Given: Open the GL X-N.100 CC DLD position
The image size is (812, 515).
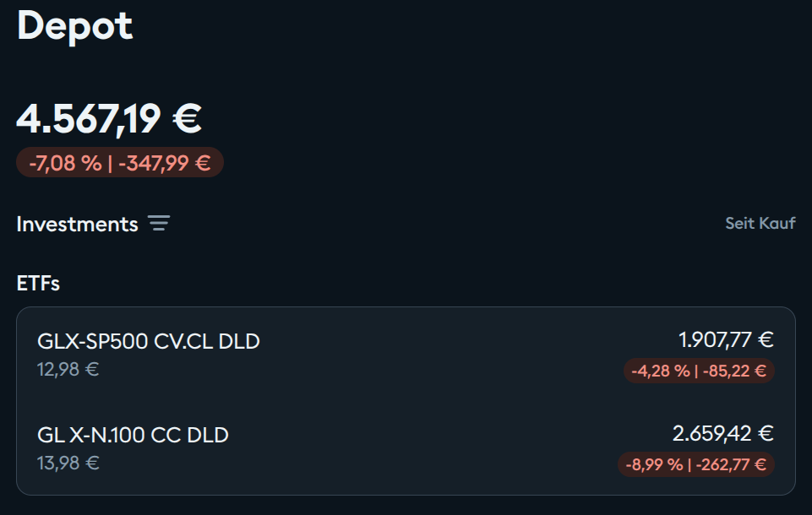Looking at the screenshot, I should 134,436.
